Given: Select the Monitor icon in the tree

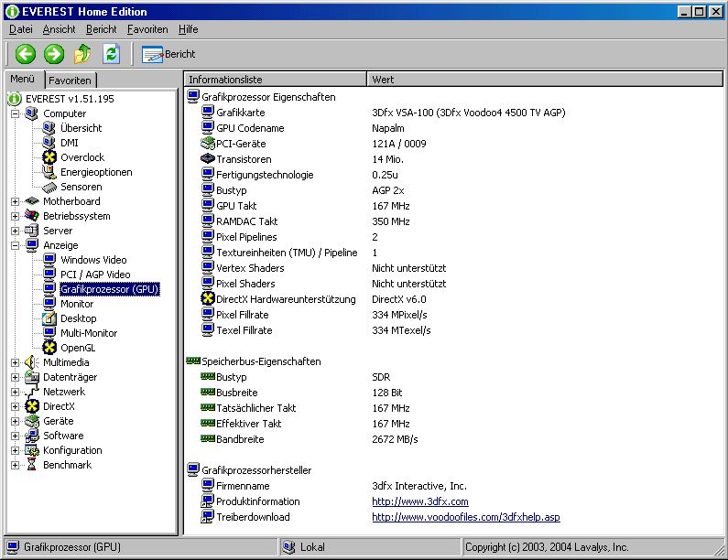Looking at the screenshot, I should (49, 304).
